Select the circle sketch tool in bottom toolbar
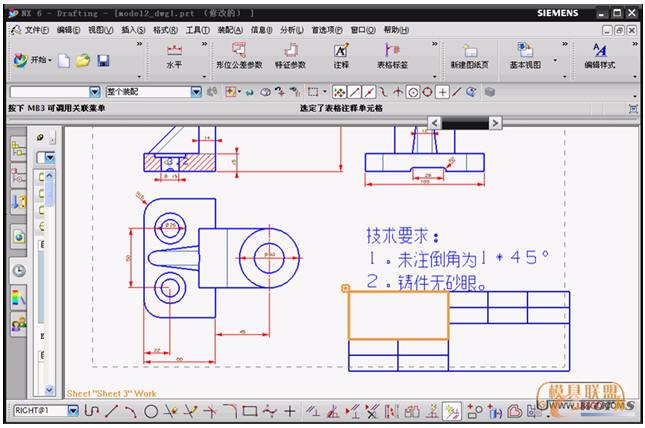The width and height of the screenshot is (645, 428). [x=151, y=411]
